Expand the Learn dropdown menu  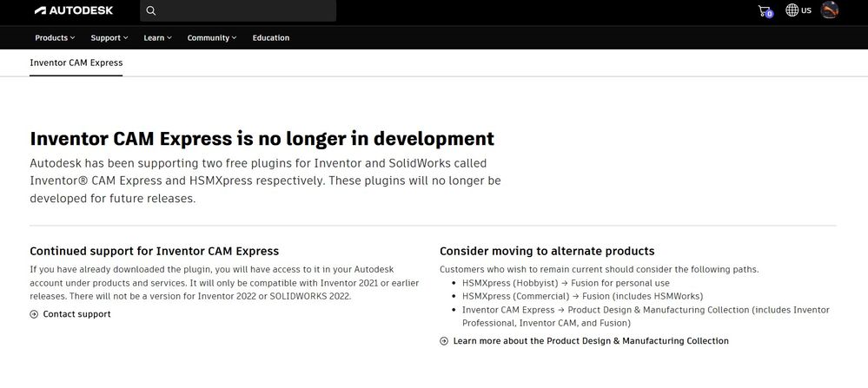pyautogui.click(x=158, y=37)
